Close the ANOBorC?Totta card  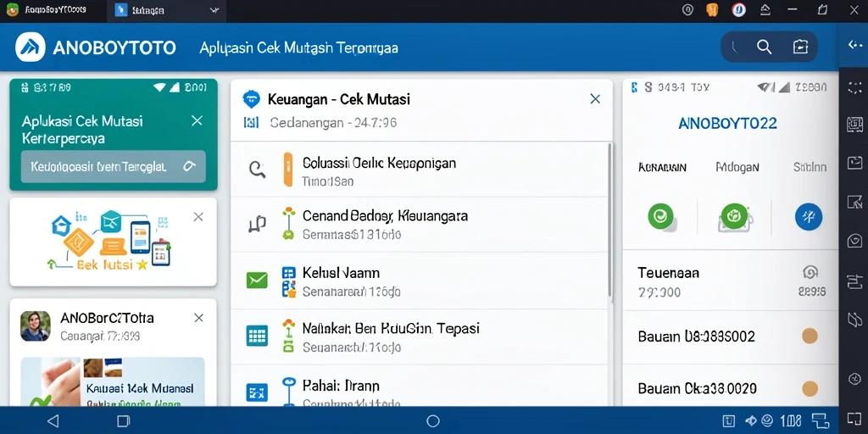point(198,318)
